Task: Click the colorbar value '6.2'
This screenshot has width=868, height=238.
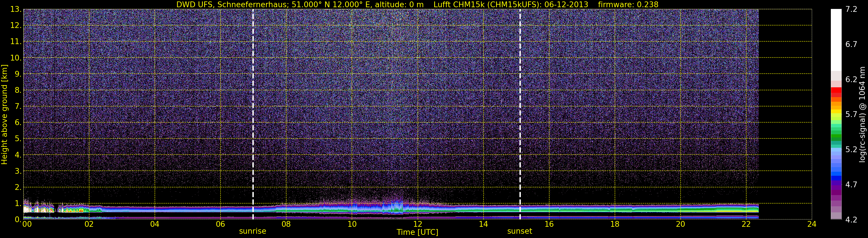Action: click(x=851, y=79)
